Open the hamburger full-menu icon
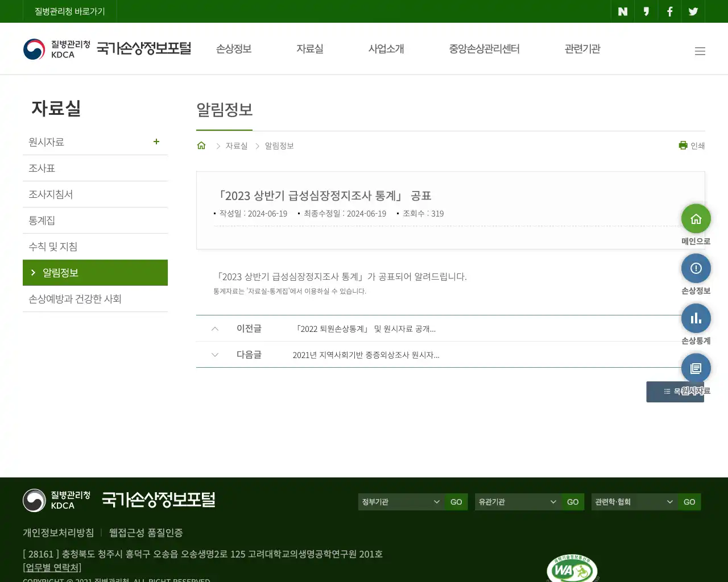Viewport: 728px width, 582px height. point(700,51)
